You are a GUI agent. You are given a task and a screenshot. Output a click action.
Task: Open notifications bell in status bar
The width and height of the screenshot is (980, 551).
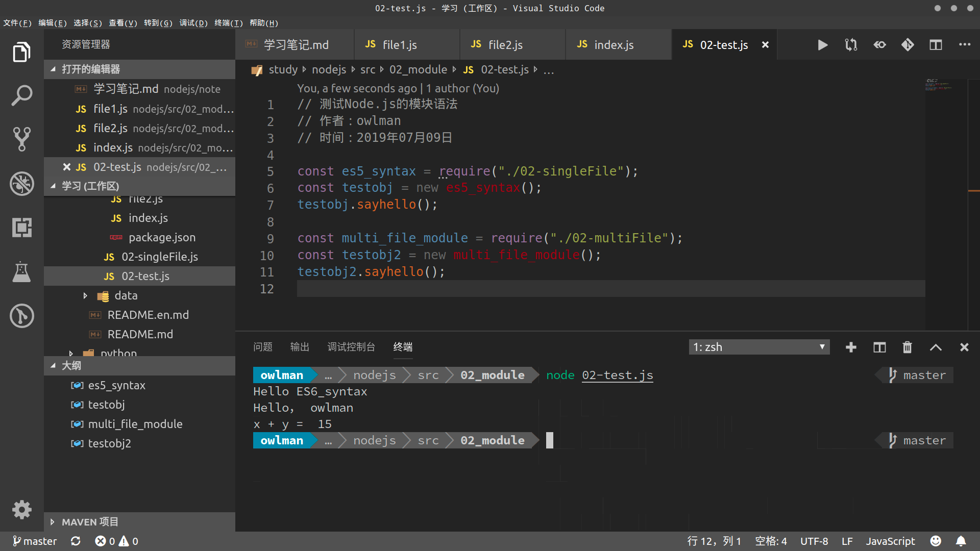coord(961,541)
